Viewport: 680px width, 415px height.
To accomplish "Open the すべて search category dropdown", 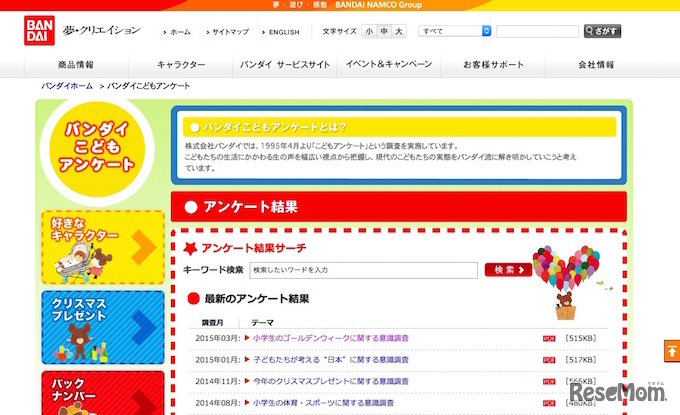I will (x=454, y=31).
